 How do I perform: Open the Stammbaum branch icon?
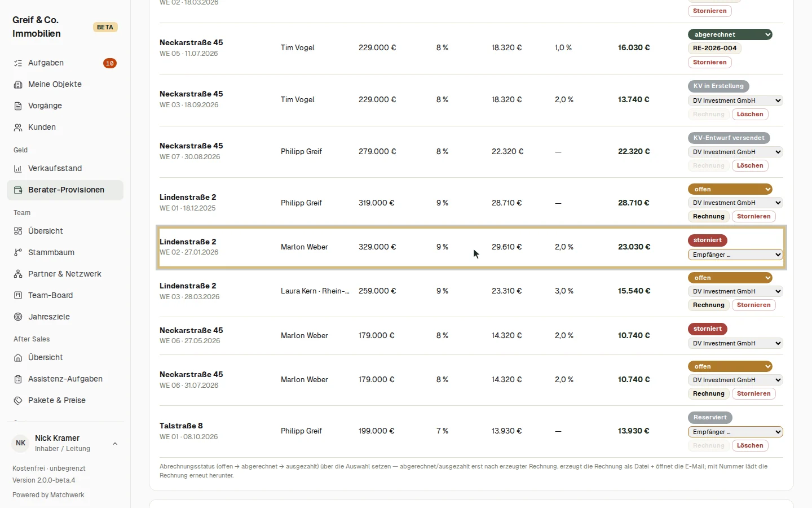(18, 253)
